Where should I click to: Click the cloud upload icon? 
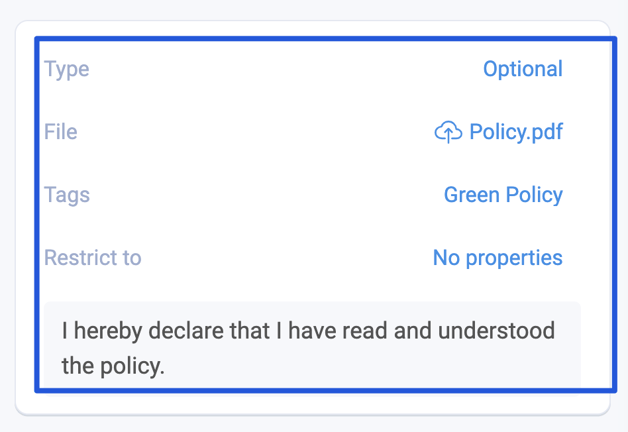448,132
